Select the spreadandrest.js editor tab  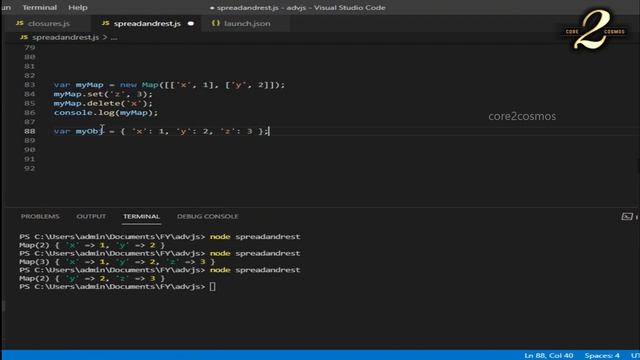pyautogui.click(x=147, y=23)
